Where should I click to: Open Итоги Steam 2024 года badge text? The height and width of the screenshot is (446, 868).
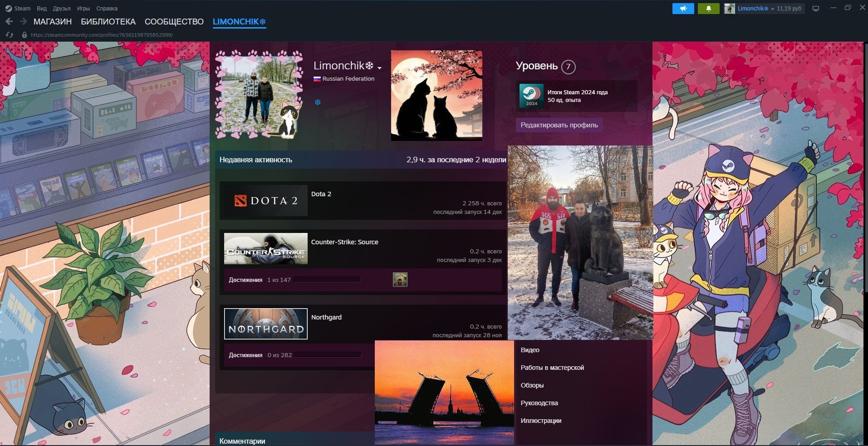pos(577,92)
